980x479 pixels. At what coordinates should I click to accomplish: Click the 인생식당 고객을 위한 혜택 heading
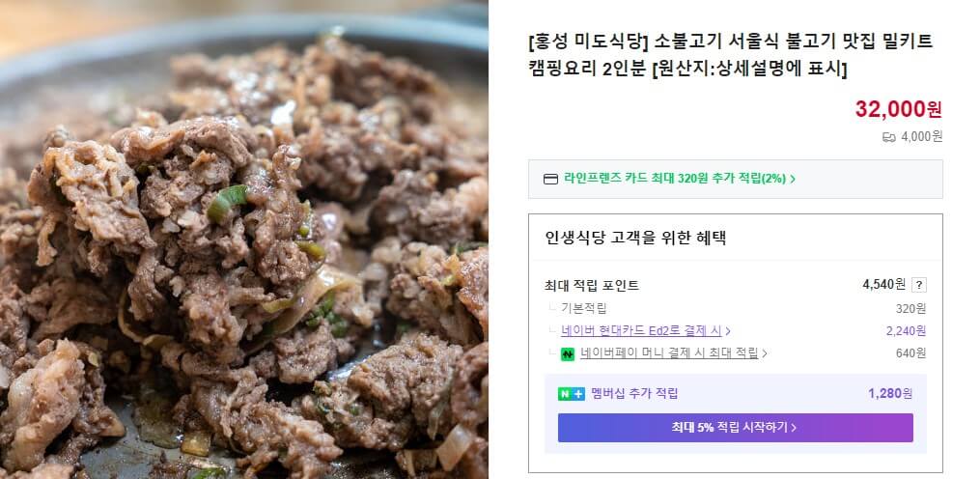click(635, 239)
